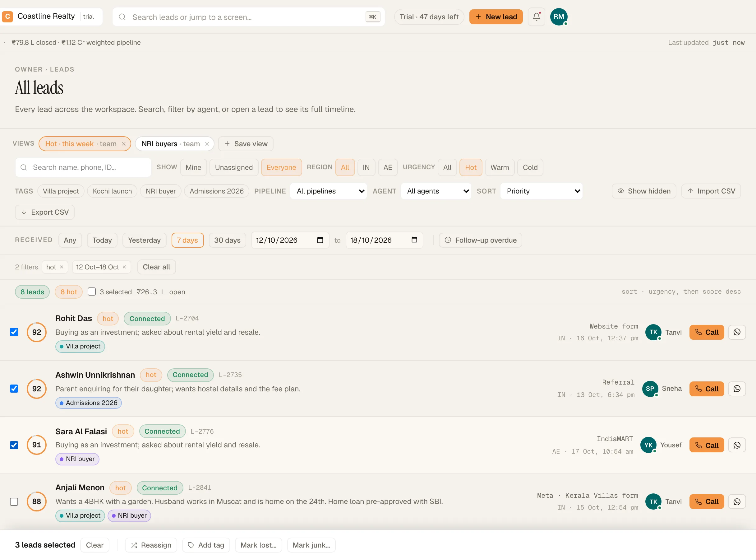Image resolution: width=756 pixels, height=560 pixels.
Task: Click the New lead button
Action: (496, 16)
